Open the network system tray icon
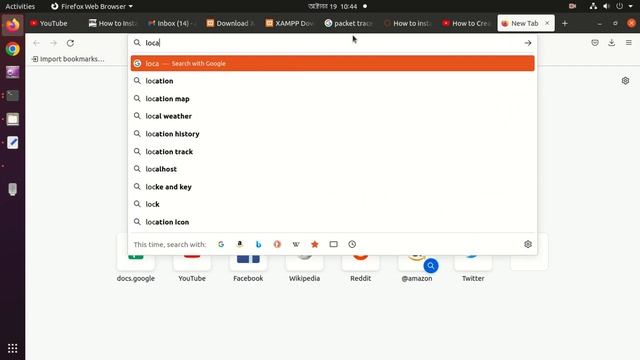The width and height of the screenshot is (640, 360). [x=593, y=6]
